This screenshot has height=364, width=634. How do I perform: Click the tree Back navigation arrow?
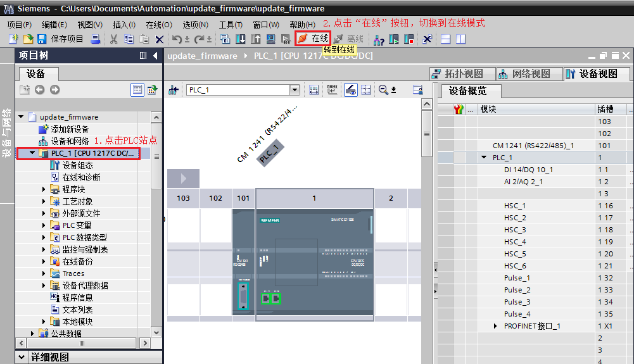(x=40, y=90)
